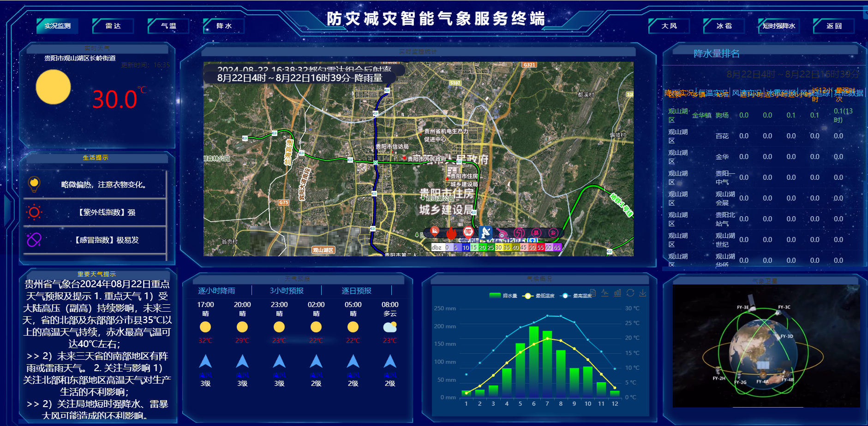Click the wind arrow under 08:00
This screenshot has width=868, height=426.
(390, 361)
